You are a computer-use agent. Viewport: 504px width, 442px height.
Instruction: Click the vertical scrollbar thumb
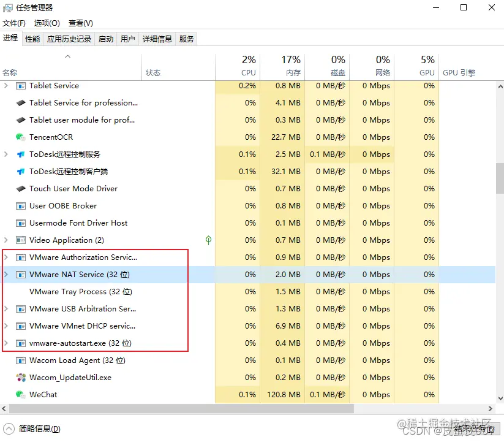(x=500, y=178)
